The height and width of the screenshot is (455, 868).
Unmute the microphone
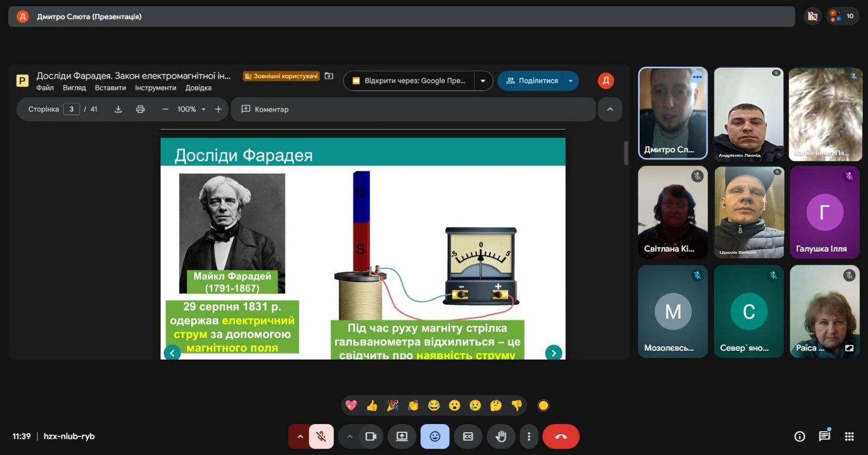click(x=321, y=437)
